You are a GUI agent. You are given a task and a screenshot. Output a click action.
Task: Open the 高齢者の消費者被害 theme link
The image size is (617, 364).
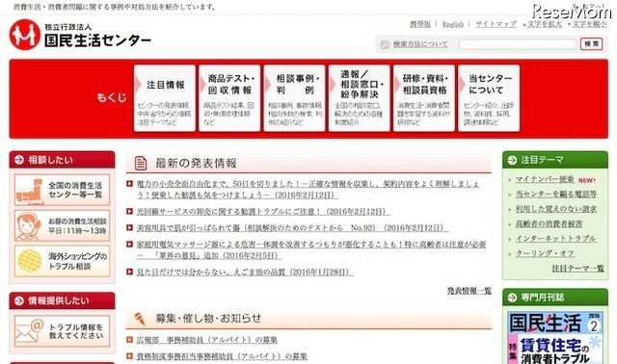(x=549, y=223)
